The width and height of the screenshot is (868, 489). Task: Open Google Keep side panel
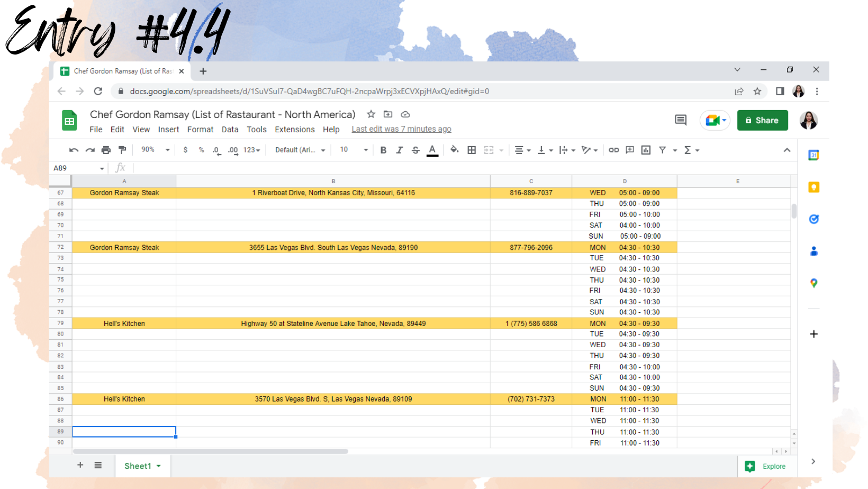click(814, 187)
